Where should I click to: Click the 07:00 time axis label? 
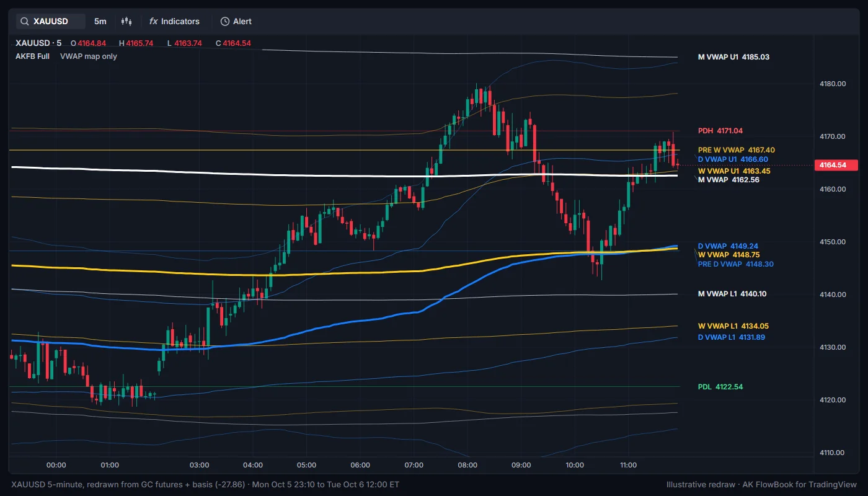(414, 465)
